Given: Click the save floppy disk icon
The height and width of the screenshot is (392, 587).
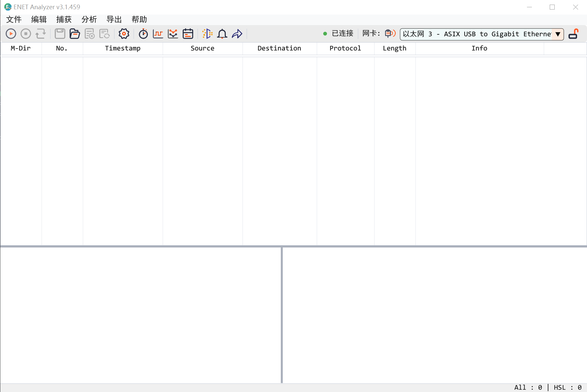Looking at the screenshot, I should point(60,34).
